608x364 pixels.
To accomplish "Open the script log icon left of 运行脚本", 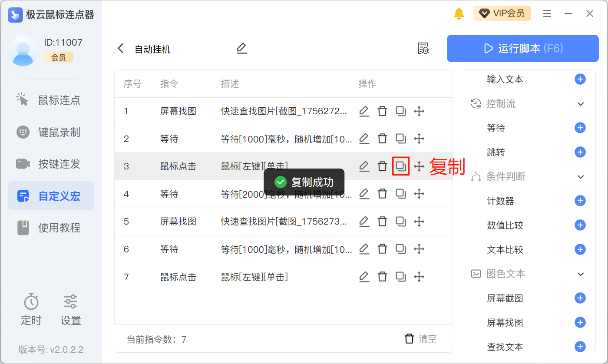I will point(423,49).
